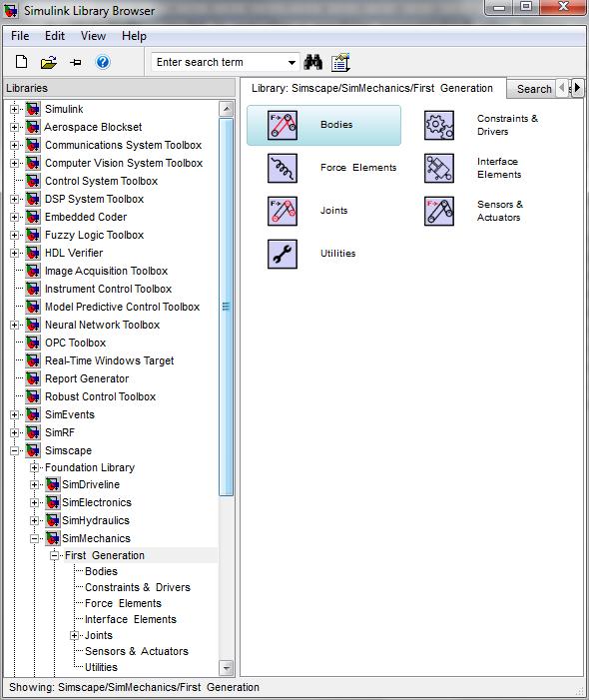The height and width of the screenshot is (700, 589).
Task: Expand the Simulink tree node
Action: pos(14,109)
